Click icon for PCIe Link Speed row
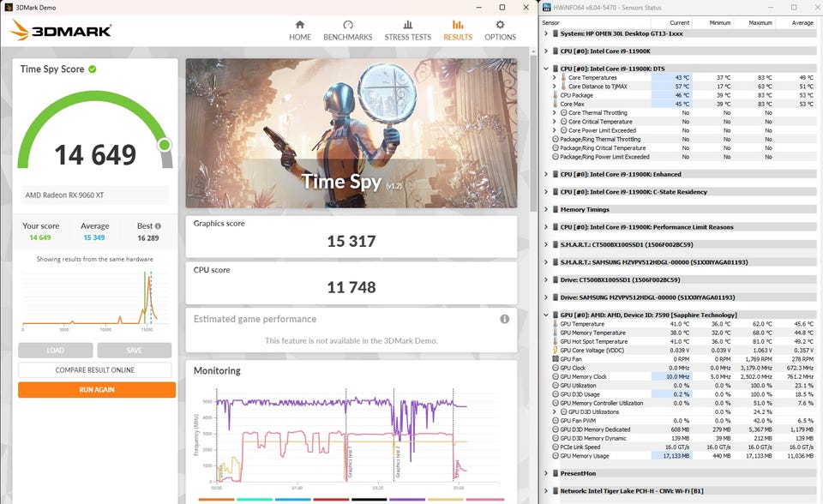 pyautogui.click(x=556, y=447)
